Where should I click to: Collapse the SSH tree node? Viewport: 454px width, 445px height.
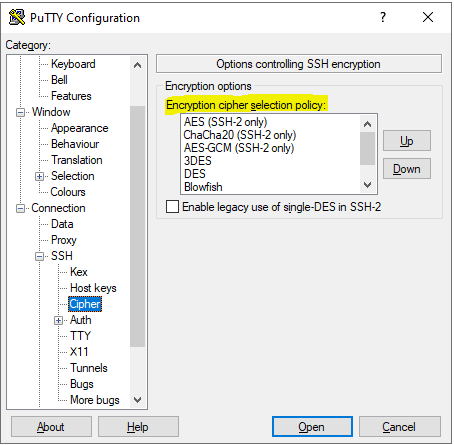pos(39,256)
